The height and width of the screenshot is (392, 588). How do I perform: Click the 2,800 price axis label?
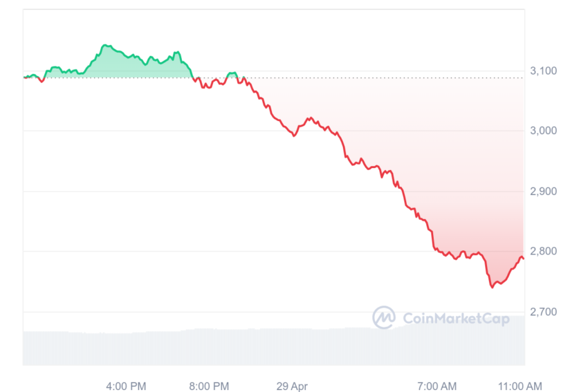[543, 251]
